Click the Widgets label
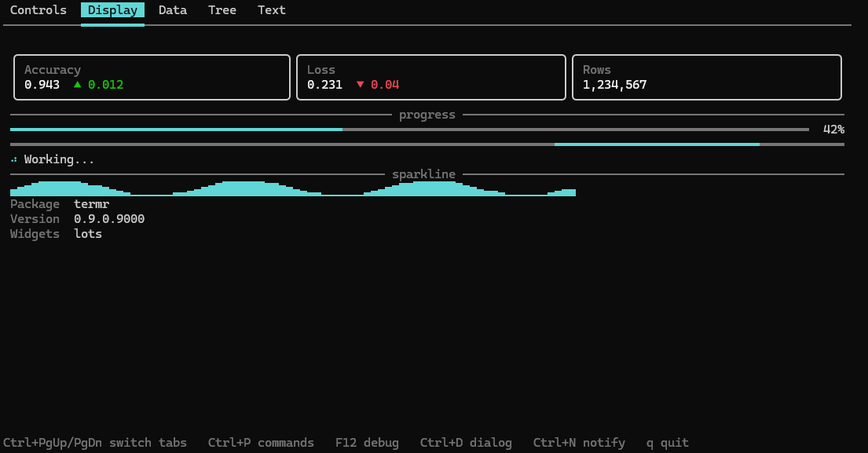This screenshot has width=868, height=453. pos(35,234)
